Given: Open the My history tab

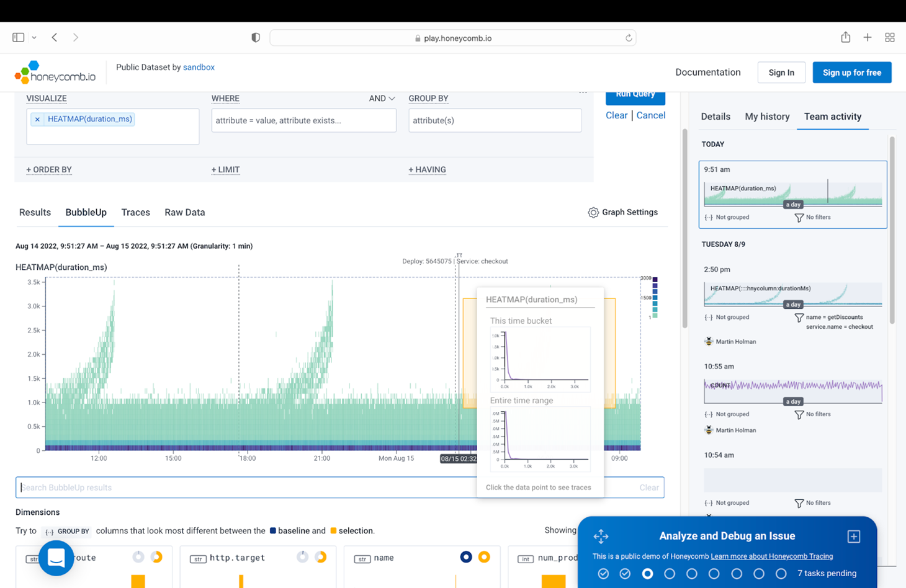Looking at the screenshot, I should click(766, 117).
